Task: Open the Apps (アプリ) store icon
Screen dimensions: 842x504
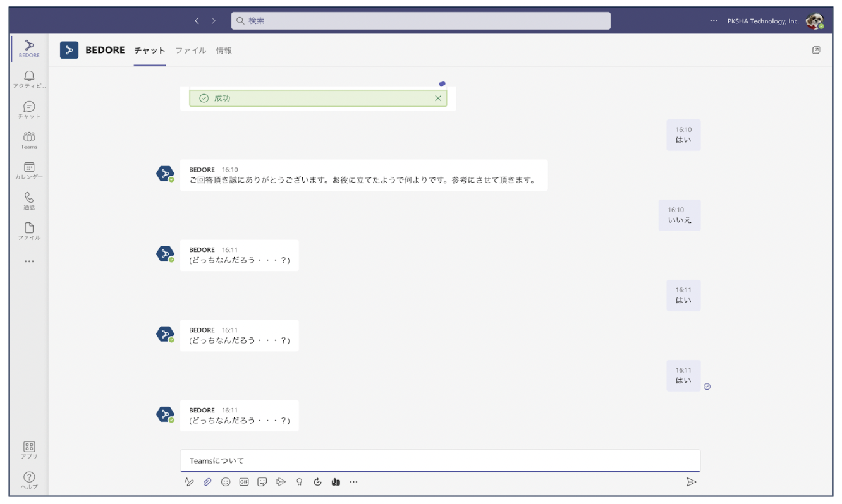Action: [29, 450]
